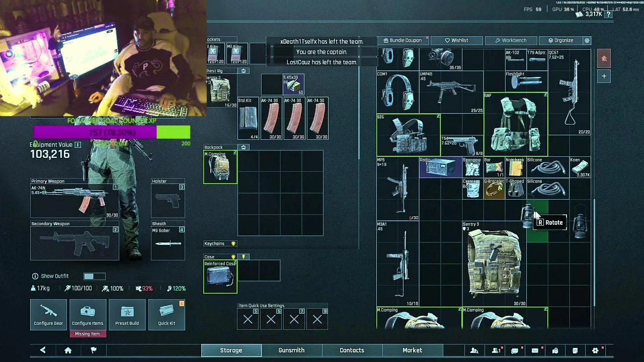Open the mail envelope icon
The width and height of the screenshot is (644, 362).
tap(535, 350)
